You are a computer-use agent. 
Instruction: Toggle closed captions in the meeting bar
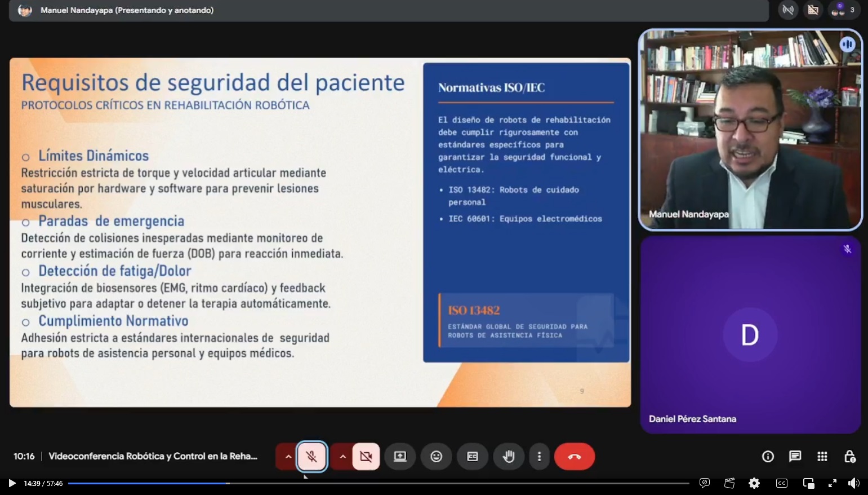point(472,457)
